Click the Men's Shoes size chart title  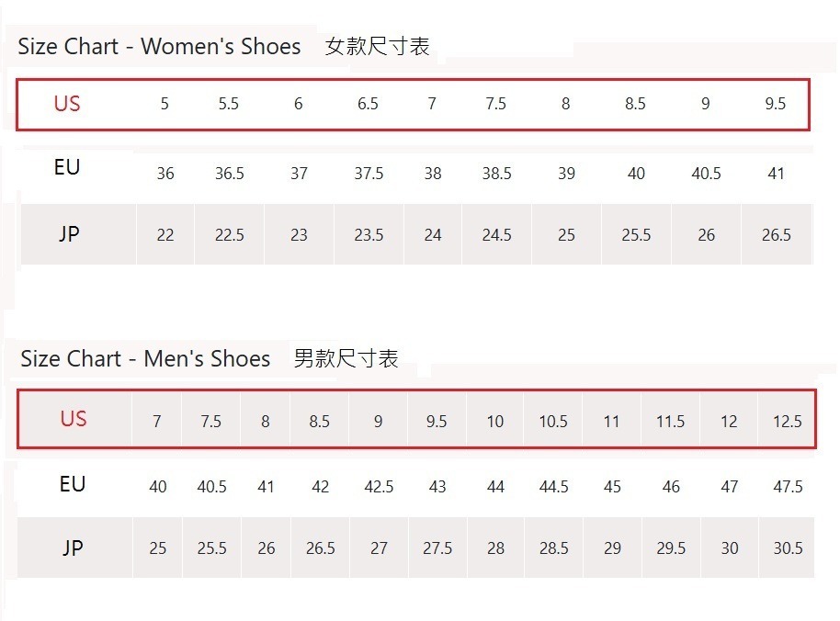pyautogui.click(x=145, y=358)
